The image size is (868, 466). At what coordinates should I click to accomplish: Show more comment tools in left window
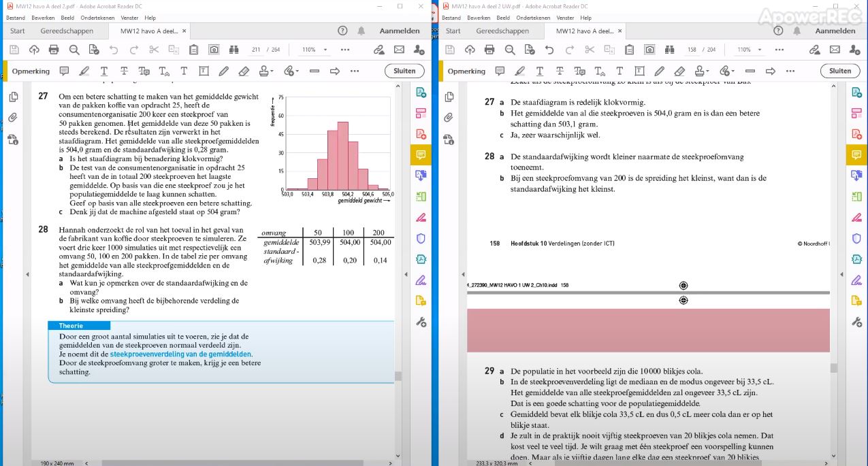point(354,71)
